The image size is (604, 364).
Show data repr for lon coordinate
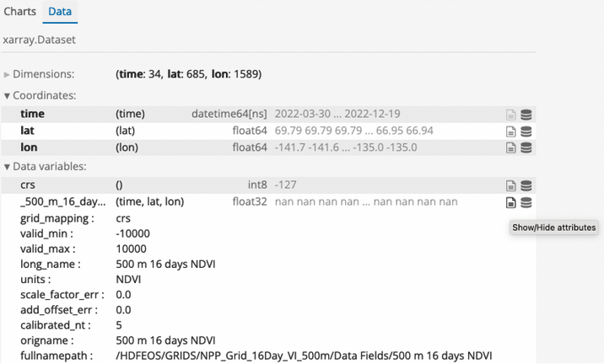click(x=526, y=147)
